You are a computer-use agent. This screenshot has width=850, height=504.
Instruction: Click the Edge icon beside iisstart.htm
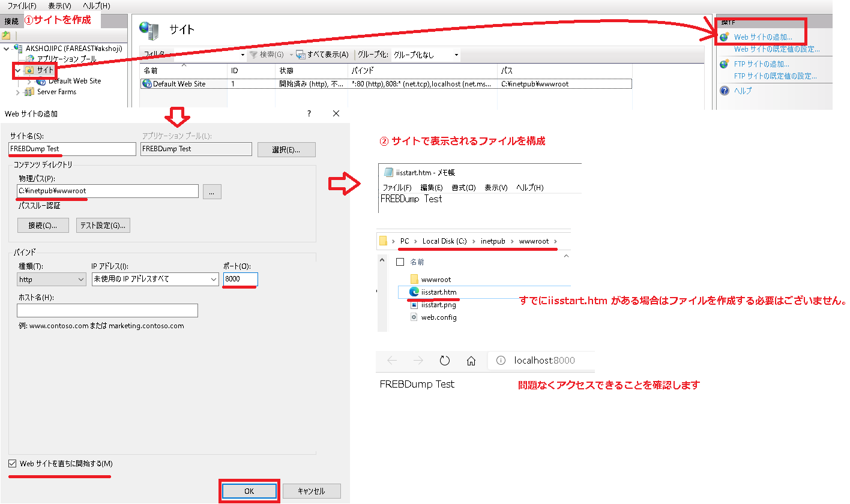pyautogui.click(x=414, y=292)
